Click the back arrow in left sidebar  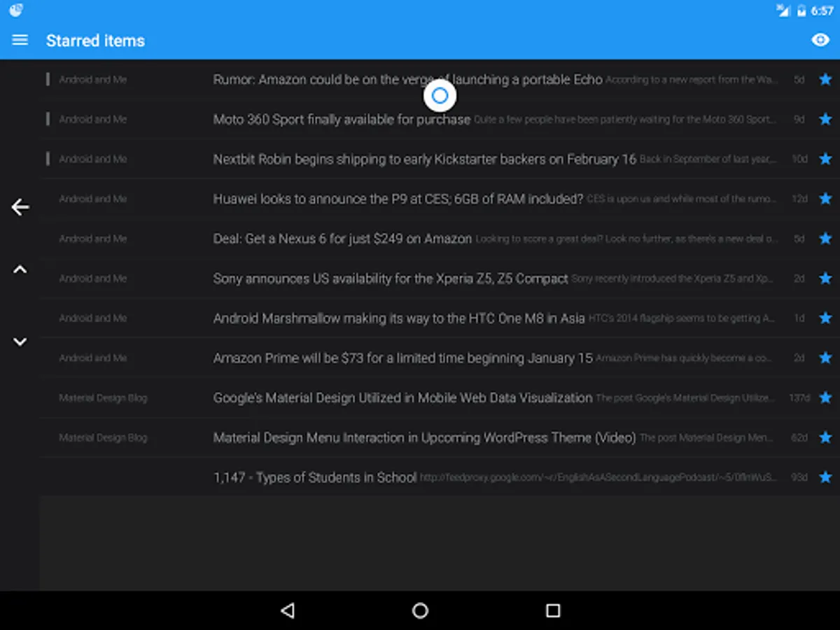[x=20, y=206]
